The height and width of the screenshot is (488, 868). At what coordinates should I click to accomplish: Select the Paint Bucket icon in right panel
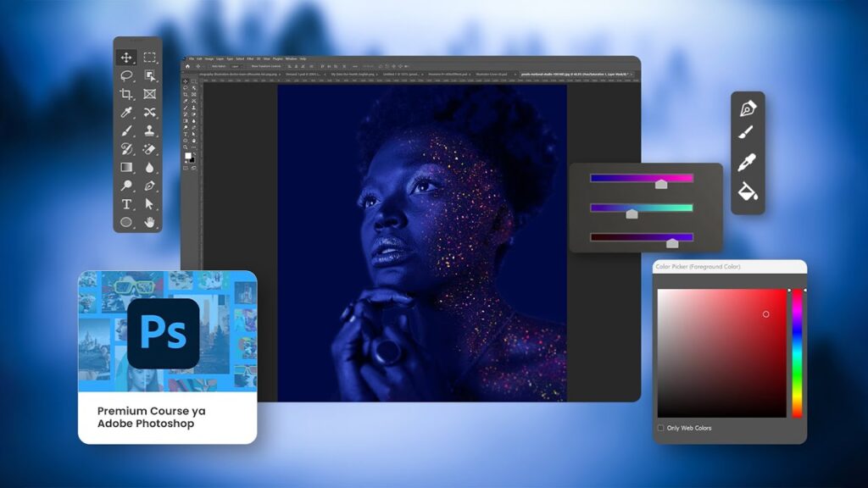(747, 191)
